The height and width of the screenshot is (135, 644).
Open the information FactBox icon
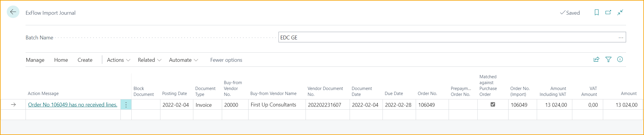(x=620, y=59)
